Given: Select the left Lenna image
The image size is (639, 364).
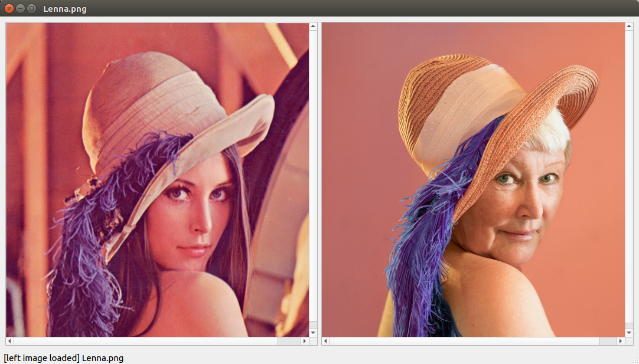Looking at the screenshot, I should point(157,179).
